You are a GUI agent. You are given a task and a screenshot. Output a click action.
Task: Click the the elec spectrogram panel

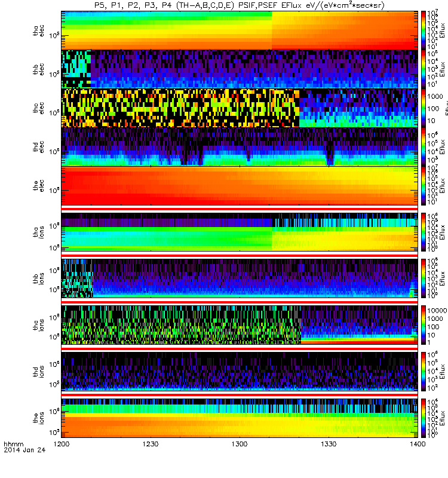(240, 185)
